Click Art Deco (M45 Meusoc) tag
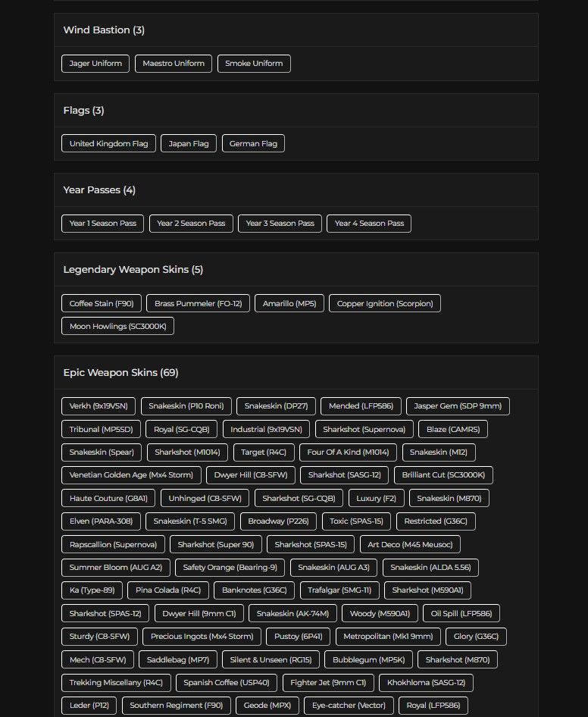The width and height of the screenshot is (588, 717). [410, 545]
